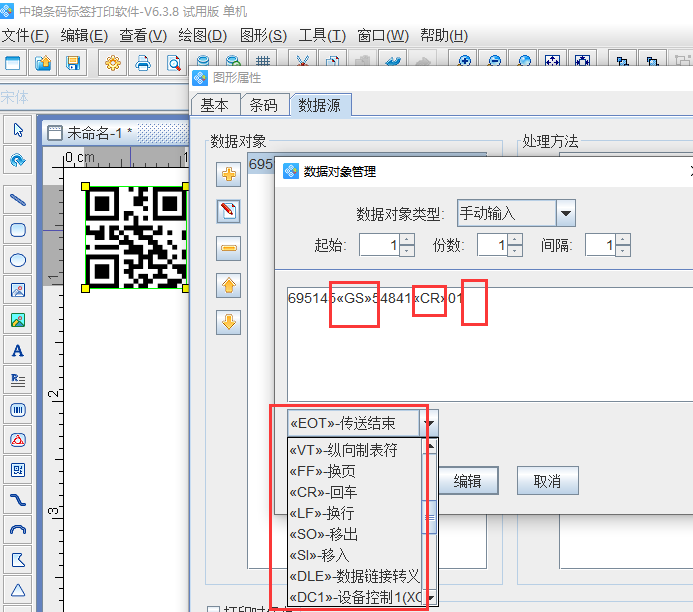Select the rounded rectangle tool

[17, 229]
